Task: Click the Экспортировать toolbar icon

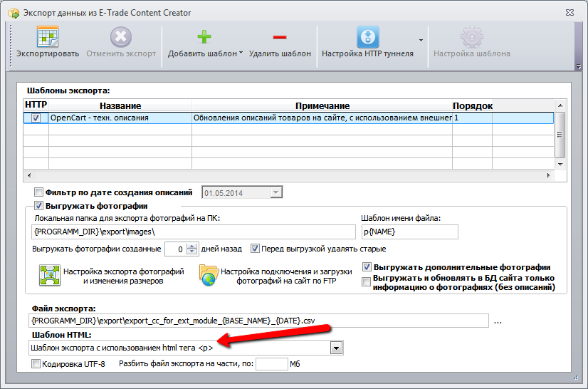Action: pyautogui.click(x=48, y=36)
